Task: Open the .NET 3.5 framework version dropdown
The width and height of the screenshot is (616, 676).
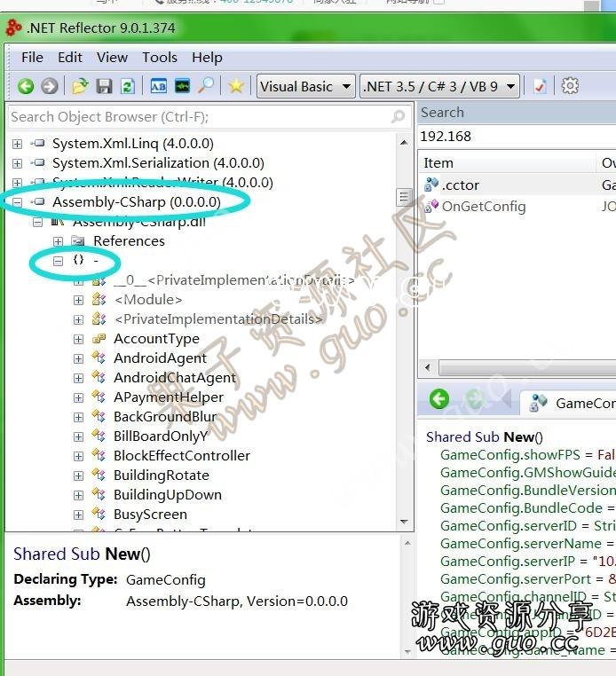Action: click(x=440, y=86)
